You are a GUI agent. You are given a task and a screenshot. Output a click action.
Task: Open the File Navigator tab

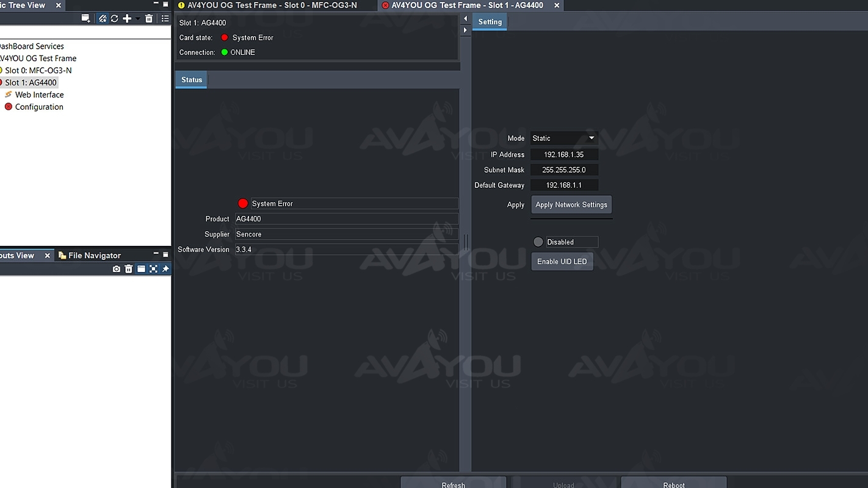(x=94, y=256)
